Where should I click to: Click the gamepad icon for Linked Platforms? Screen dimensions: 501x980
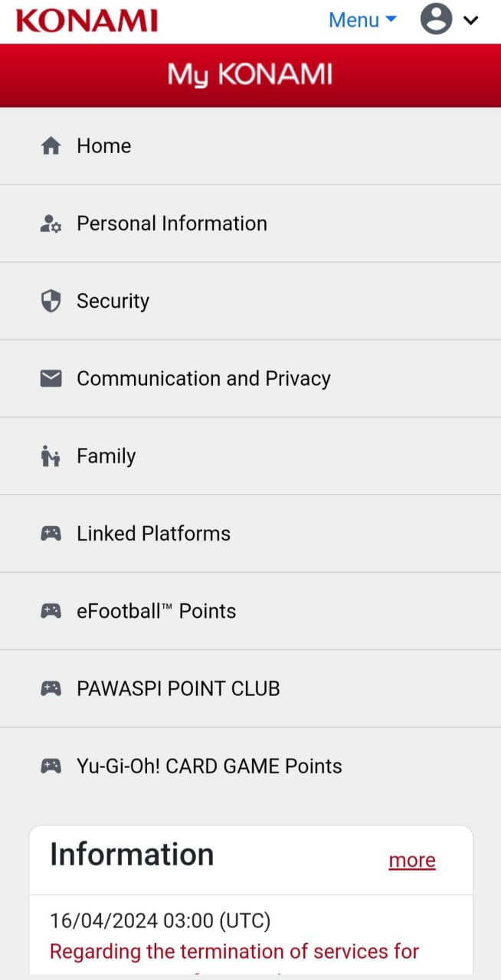coord(51,534)
